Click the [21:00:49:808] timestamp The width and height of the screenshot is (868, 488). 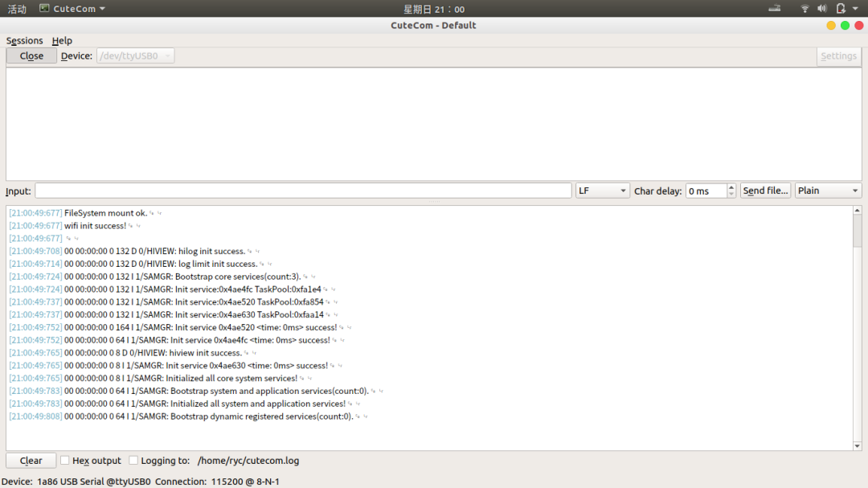[x=35, y=416]
